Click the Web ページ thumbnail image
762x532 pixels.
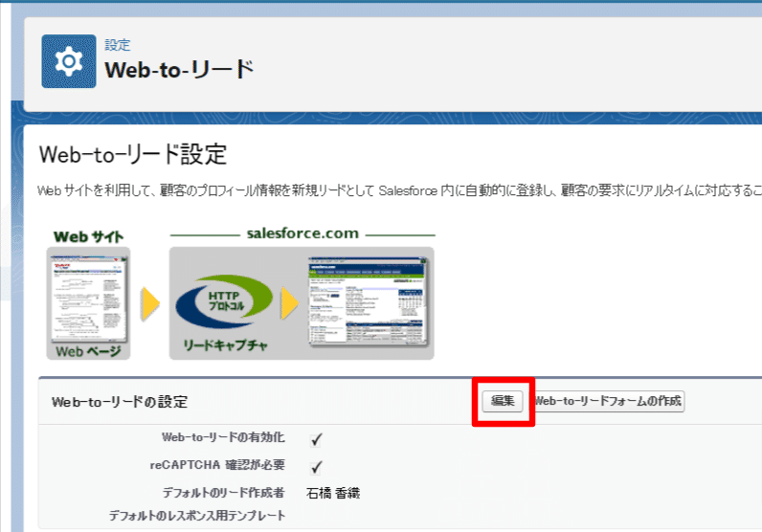pyautogui.click(x=88, y=299)
